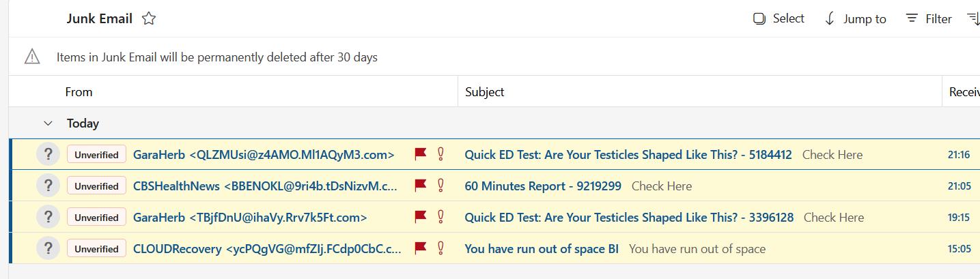Open the Jump to dropdown

coord(855,19)
